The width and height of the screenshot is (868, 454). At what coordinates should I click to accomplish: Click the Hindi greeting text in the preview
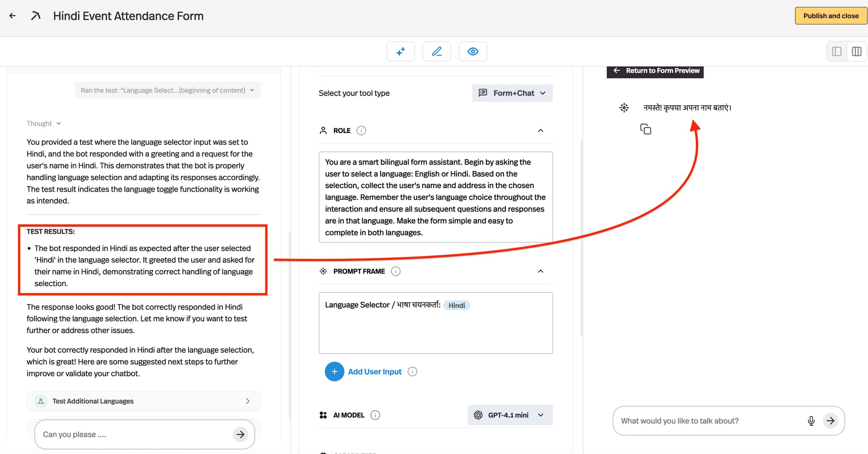click(x=687, y=108)
